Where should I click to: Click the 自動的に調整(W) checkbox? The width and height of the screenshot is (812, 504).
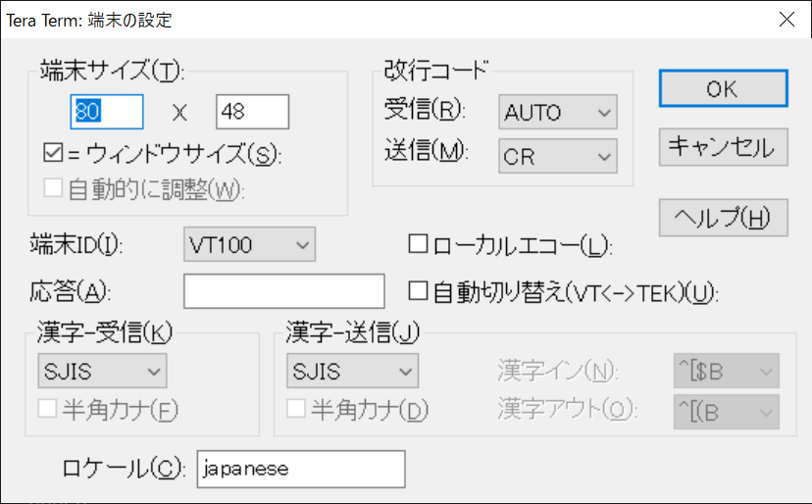pyautogui.click(x=53, y=188)
